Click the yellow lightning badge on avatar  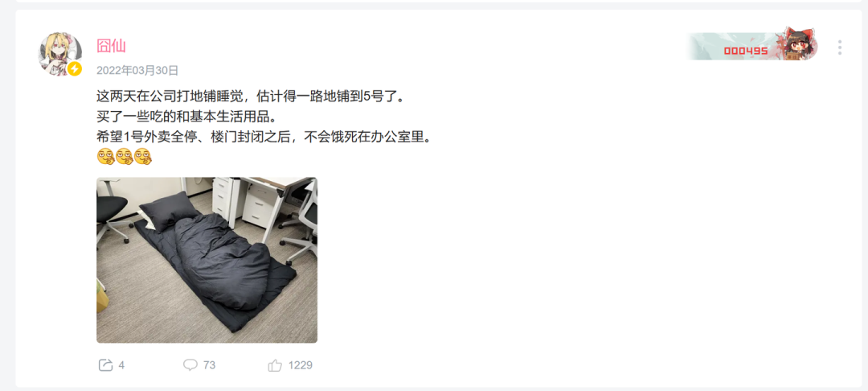(75, 68)
